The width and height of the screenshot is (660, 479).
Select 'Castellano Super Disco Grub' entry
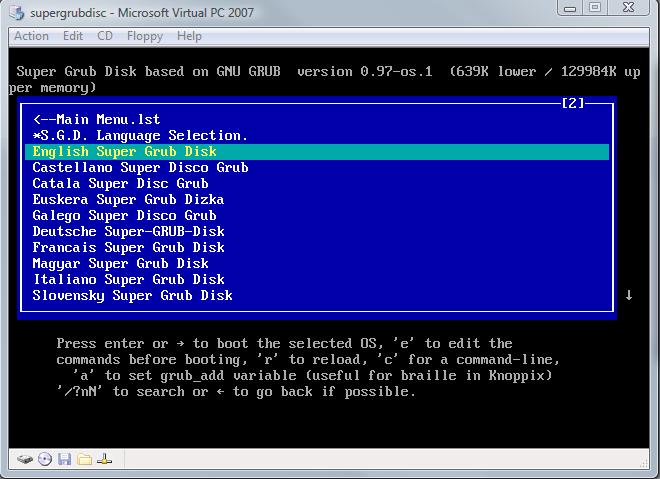tap(317, 168)
